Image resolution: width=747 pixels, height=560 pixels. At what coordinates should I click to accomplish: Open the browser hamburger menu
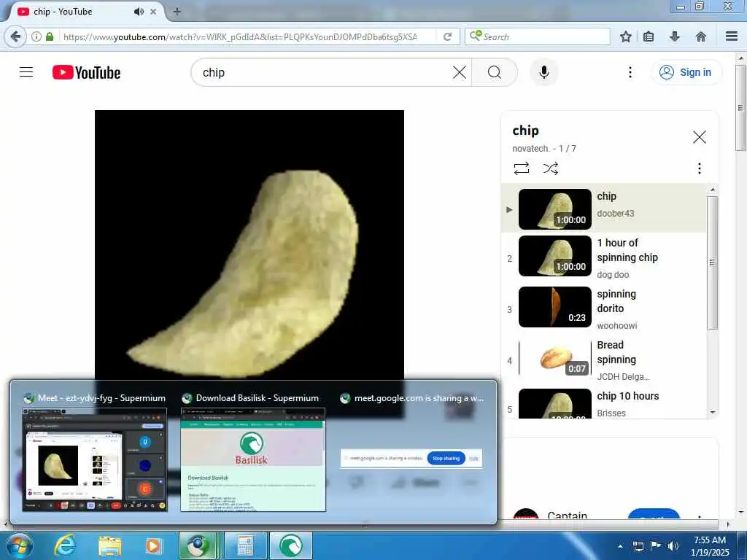[x=731, y=36]
